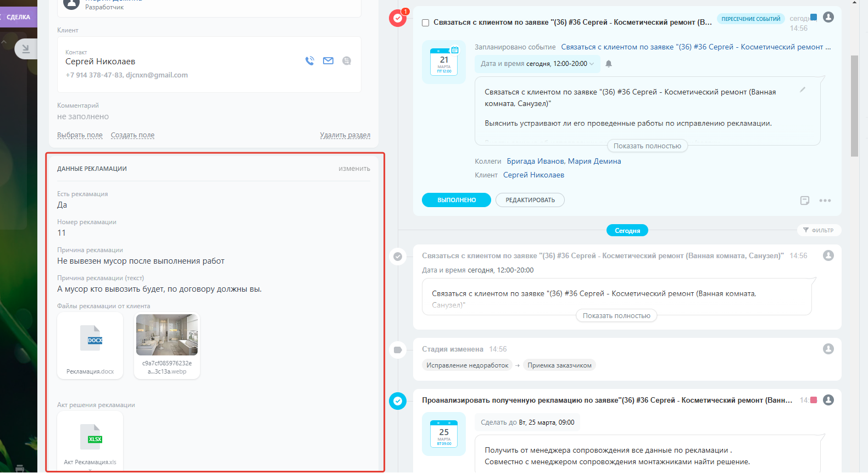Click the note icon next to РЕДАКТИРОВАТЬ row
Screen dimensions: 868x473
[805, 201]
